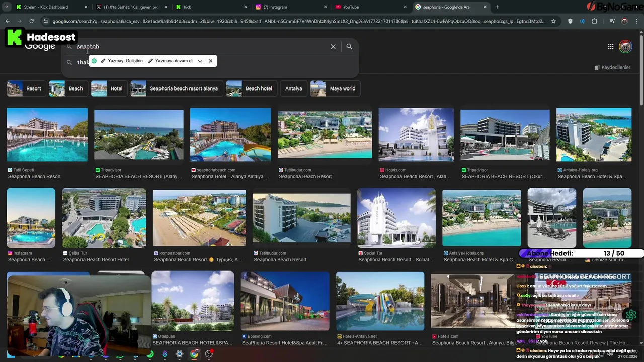Select the Antalya filter chip

tap(293, 88)
